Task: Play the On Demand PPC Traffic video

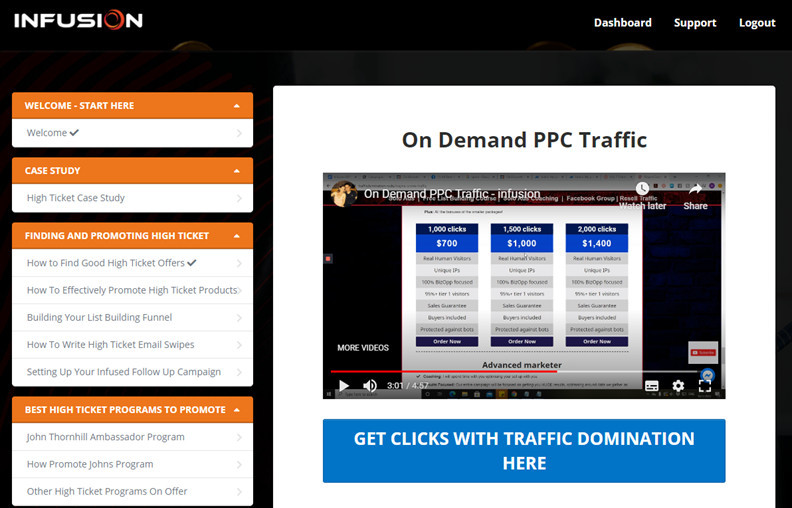Action: point(344,386)
